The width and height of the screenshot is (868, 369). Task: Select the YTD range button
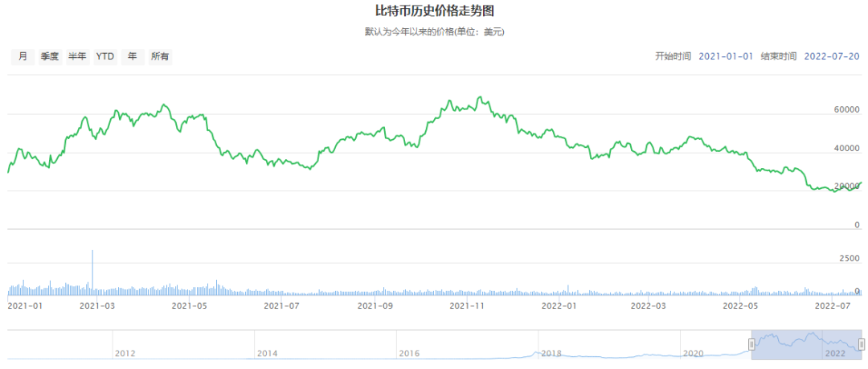click(105, 56)
